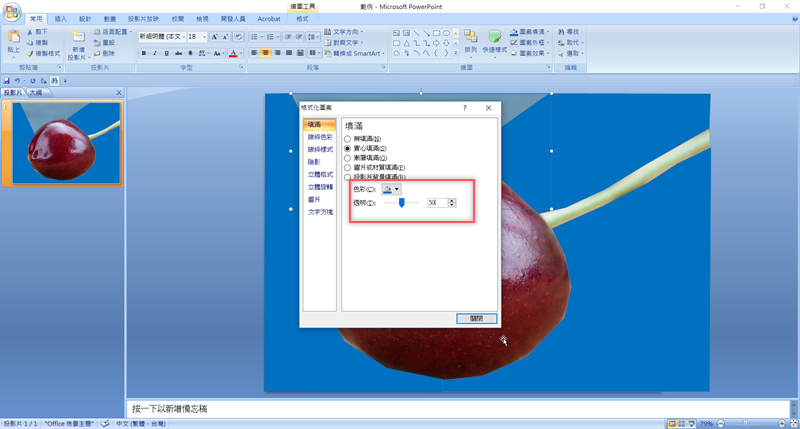The image size is (800, 429).
Task: Select Line Style (線條樣式) in the dialog sidebar
Action: (320, 149)
